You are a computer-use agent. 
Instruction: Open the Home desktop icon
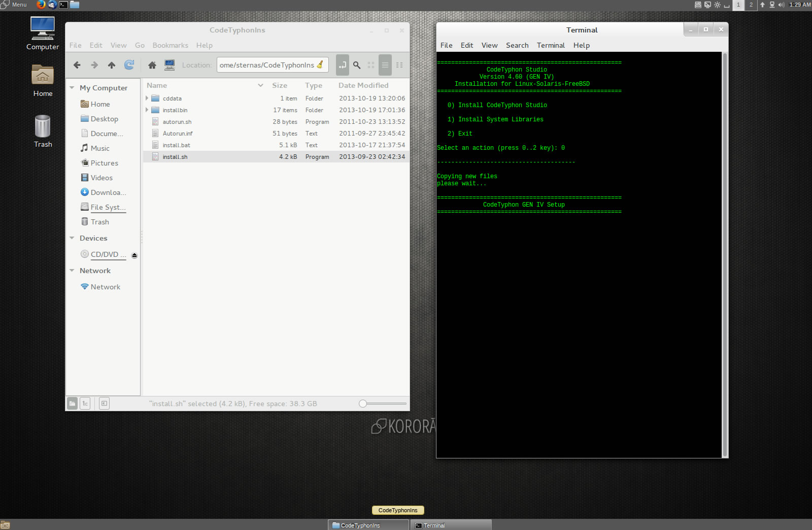pos(43,81)
